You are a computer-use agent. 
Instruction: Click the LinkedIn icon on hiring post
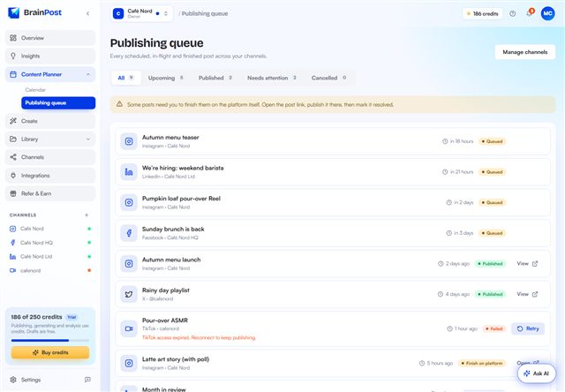[x=129, y=172]
